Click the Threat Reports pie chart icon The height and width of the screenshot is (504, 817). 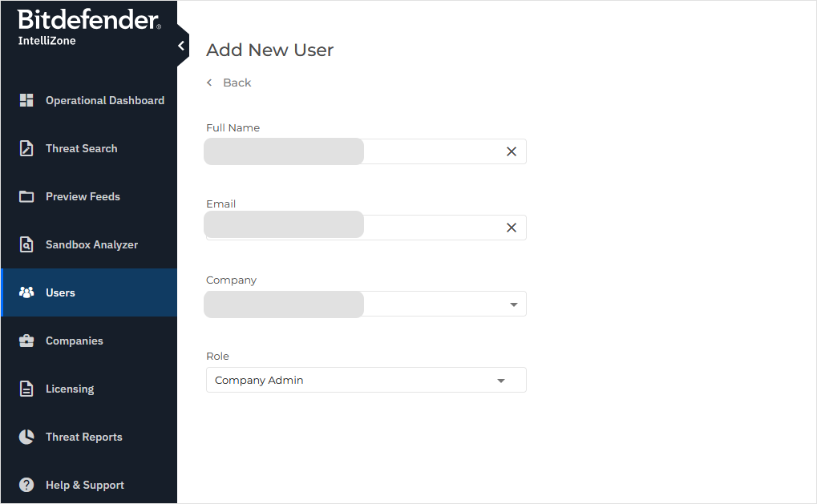click(26, 437)
